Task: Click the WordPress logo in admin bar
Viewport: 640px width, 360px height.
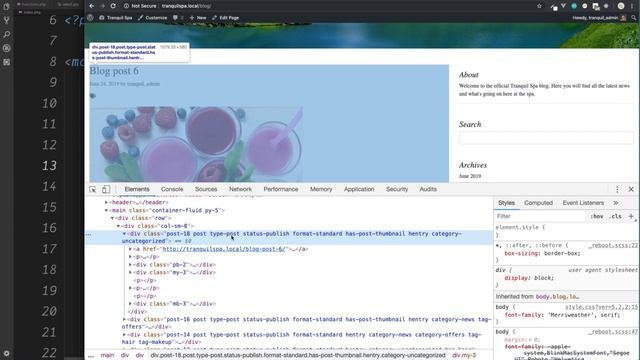Action: click(x=91, y=18)
